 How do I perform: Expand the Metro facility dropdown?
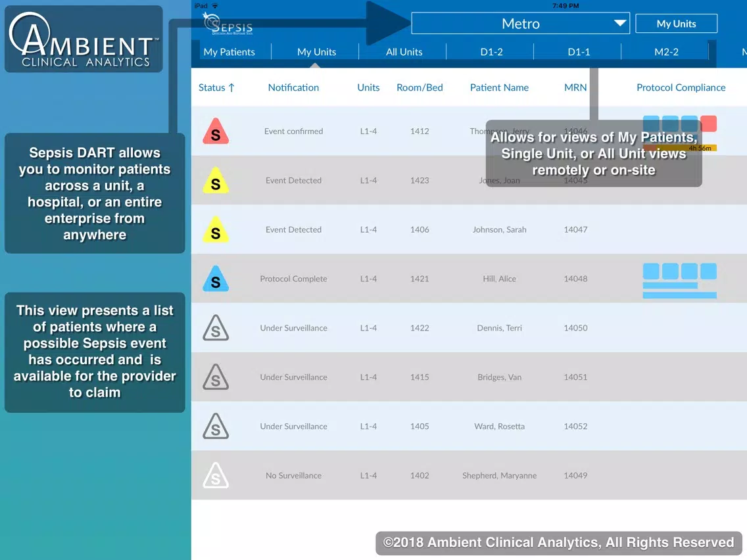[520, 24]
